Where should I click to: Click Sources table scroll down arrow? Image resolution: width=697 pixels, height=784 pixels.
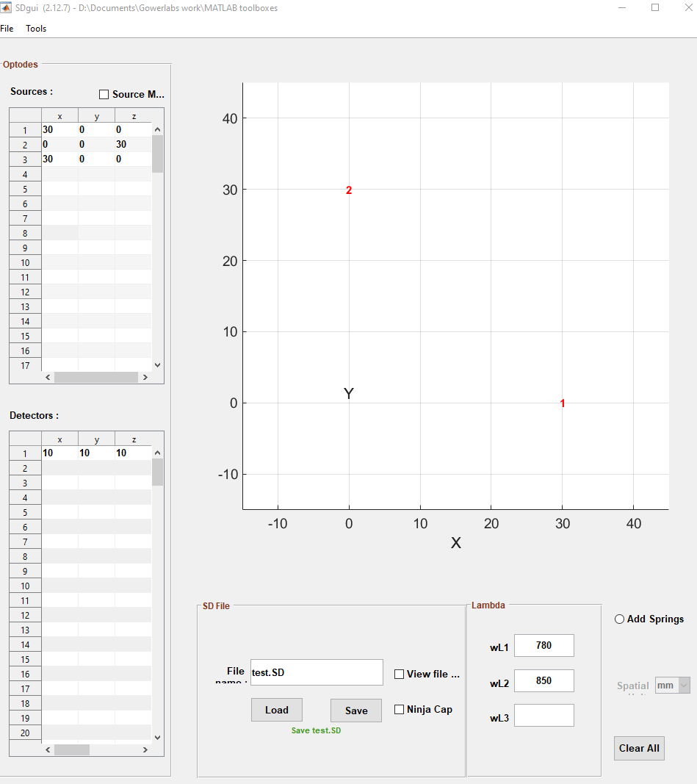(x=157, y=365)
